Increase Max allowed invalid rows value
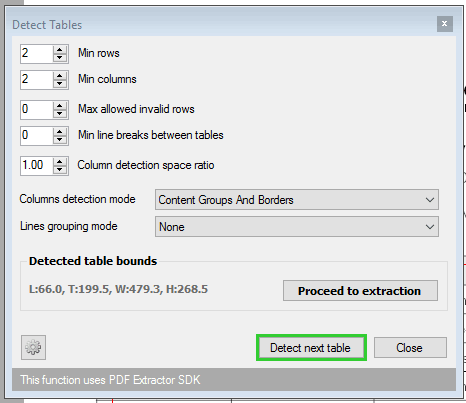Viewport: 466px width, 403px height. pyautogui.click(x=60, y=106)
